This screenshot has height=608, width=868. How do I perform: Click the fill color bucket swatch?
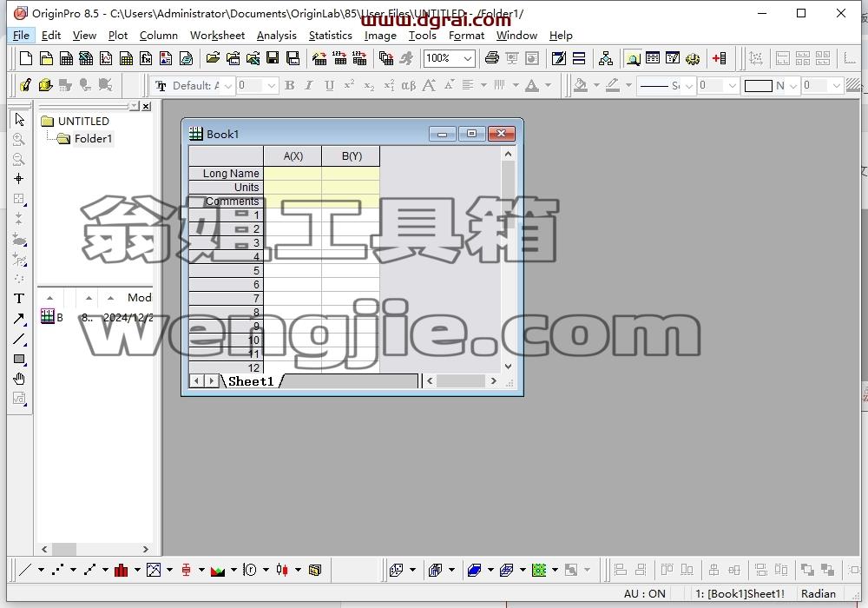(580, 85)
